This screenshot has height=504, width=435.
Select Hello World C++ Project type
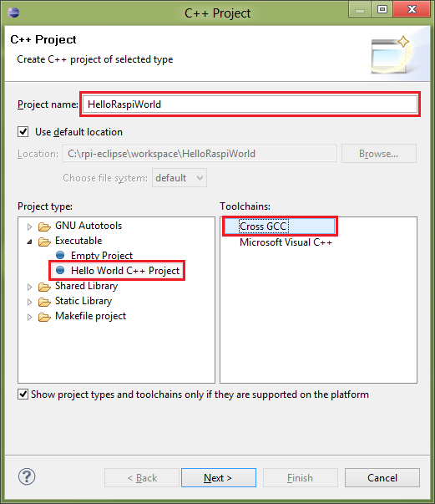click(x=125, y=271)
